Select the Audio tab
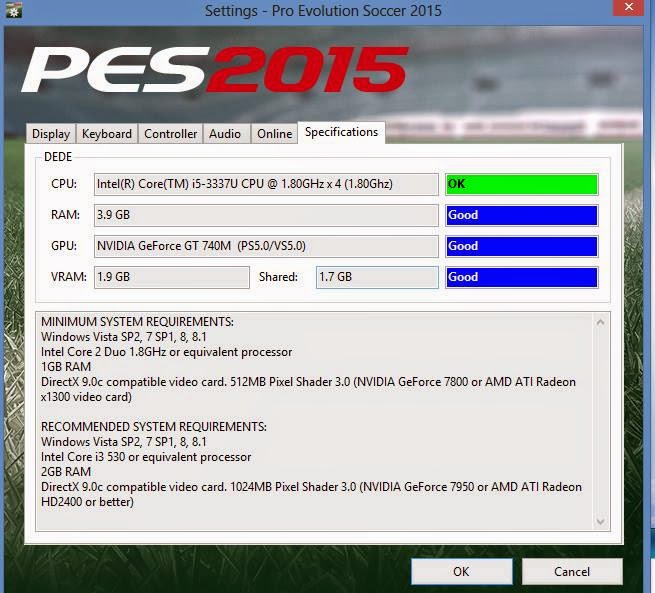The width and height of the screenshot is (655, 593). pyautogui.click(x=225, y=134)
